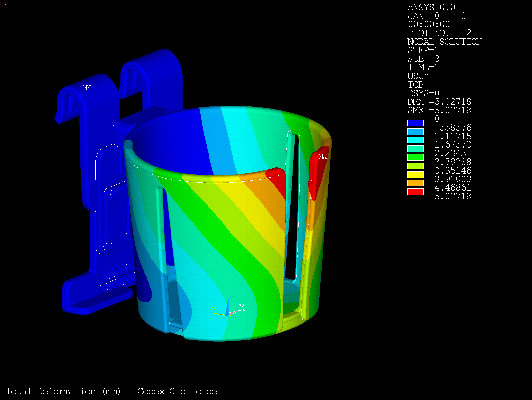Click the 'ANSYS 0.0' header text
The height and width of the screenshot is (400, 532).
pyautogui.click(x=431, y=7)
